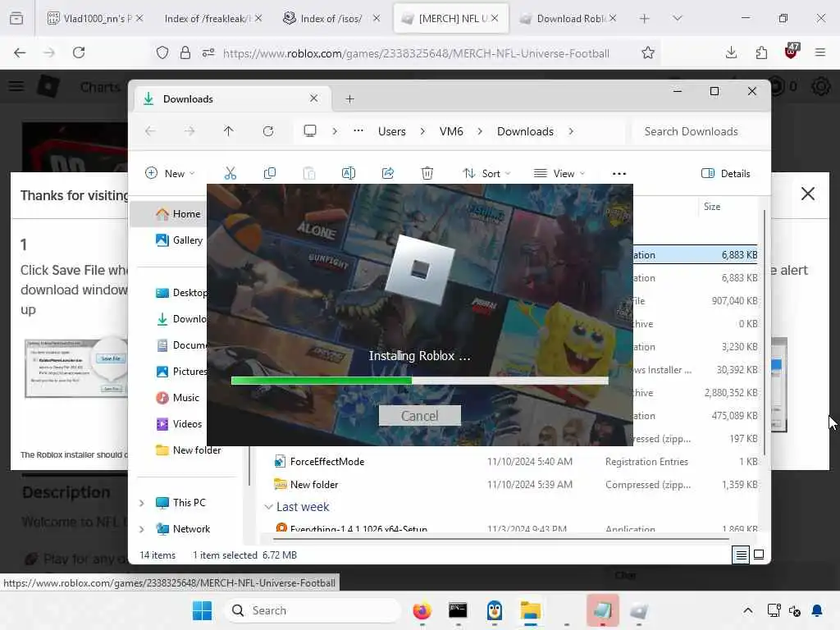Bookmark this page with the star icon

coord(648,52)
